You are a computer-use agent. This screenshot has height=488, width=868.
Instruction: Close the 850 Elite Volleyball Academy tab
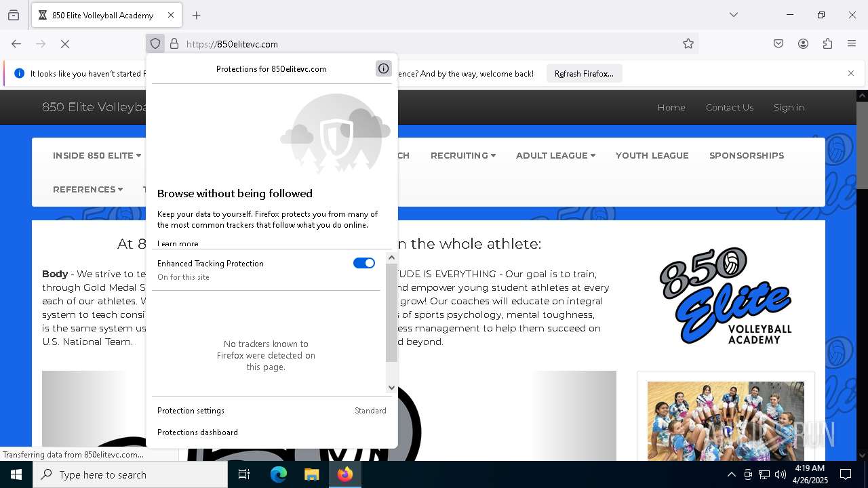tap(171, 15)
